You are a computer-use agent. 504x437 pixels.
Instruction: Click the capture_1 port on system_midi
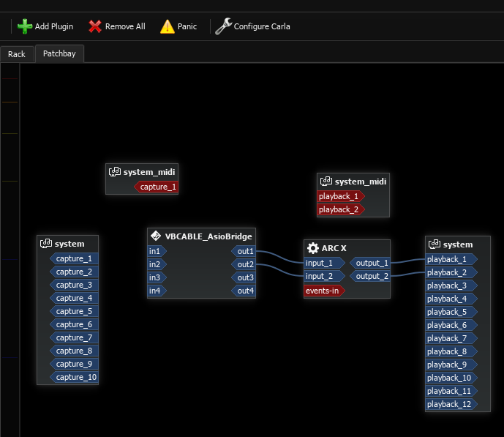(157, 187)
